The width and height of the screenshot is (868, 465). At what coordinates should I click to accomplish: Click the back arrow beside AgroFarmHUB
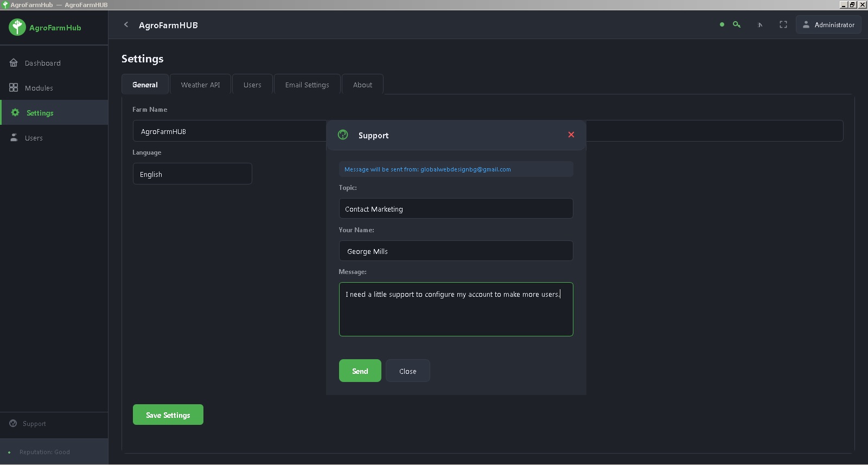pos(126,24)
